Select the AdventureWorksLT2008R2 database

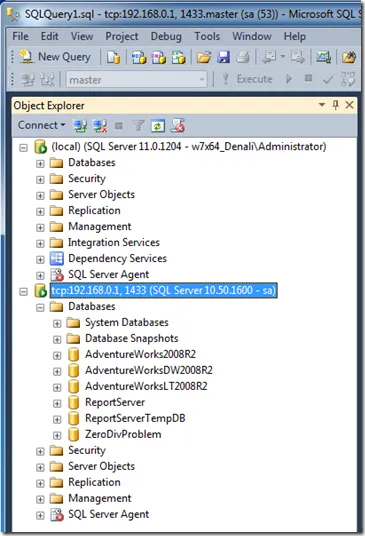pos(146,386)
